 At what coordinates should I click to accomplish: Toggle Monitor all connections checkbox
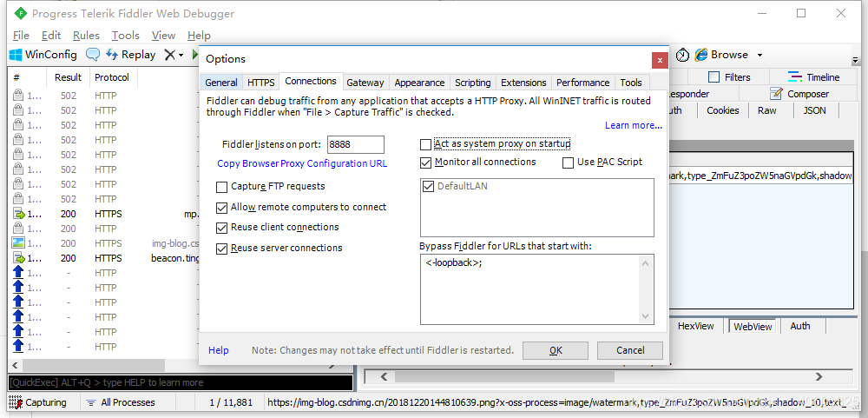(425, 163)
